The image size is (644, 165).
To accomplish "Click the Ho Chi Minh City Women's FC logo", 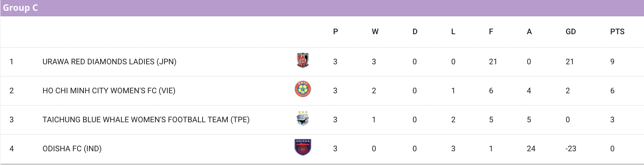I will 303,89.
